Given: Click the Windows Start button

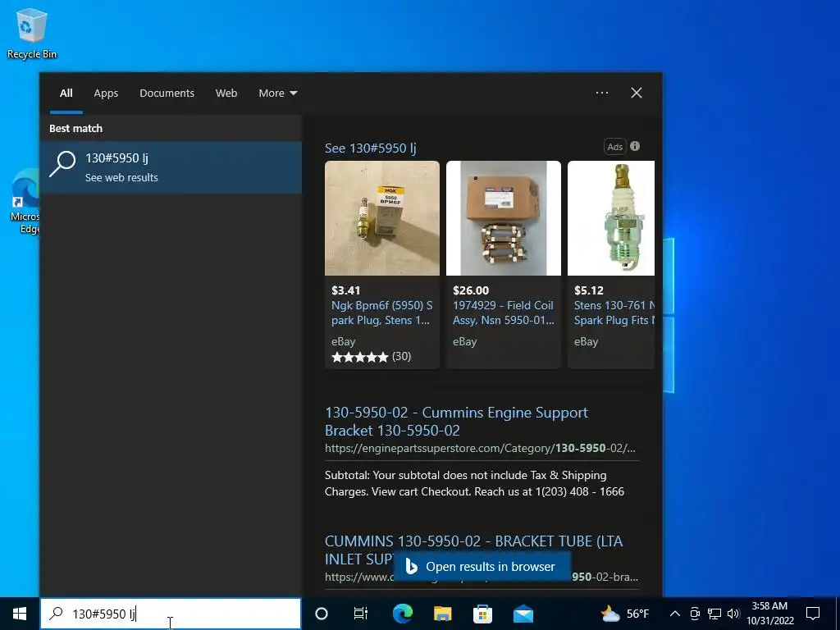Looking at the screenshot, I should click(x=20, y=614).
